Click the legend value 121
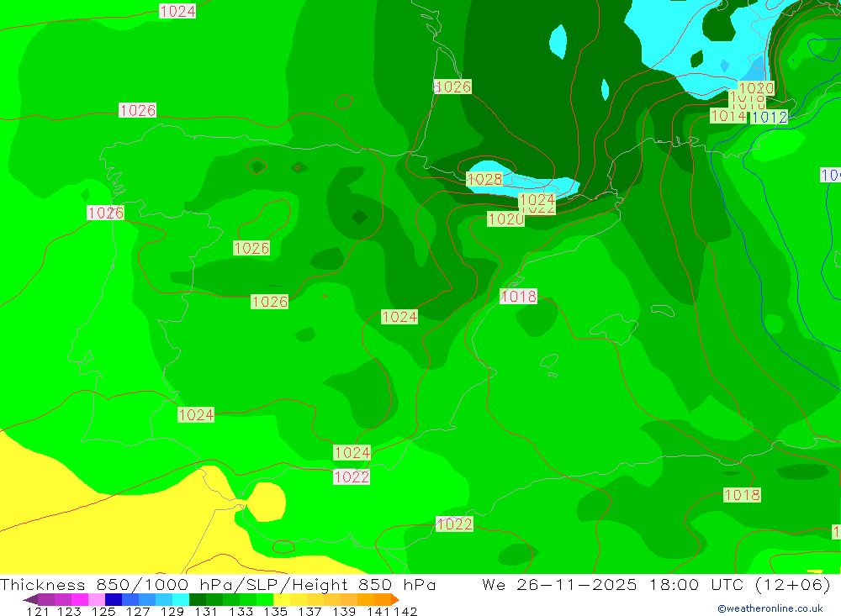The image size is (841, 616). (38, 611)
